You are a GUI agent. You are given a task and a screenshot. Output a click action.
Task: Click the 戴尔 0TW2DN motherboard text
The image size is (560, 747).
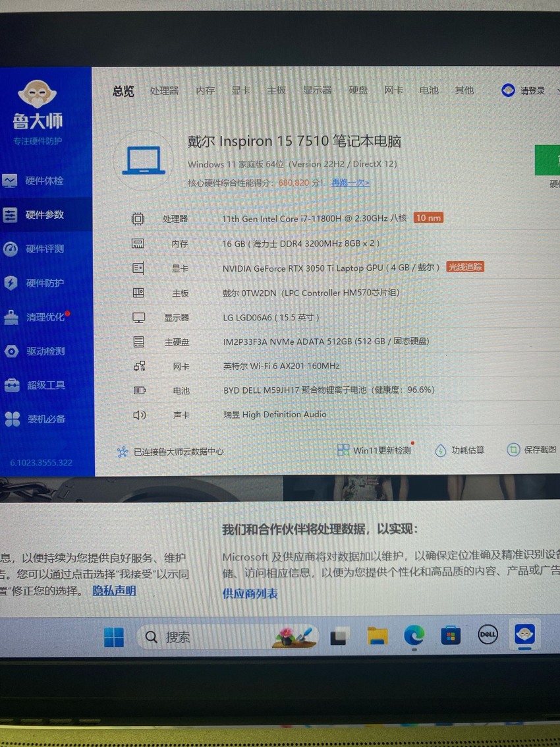pyautogui.click(x=311, y=293)
